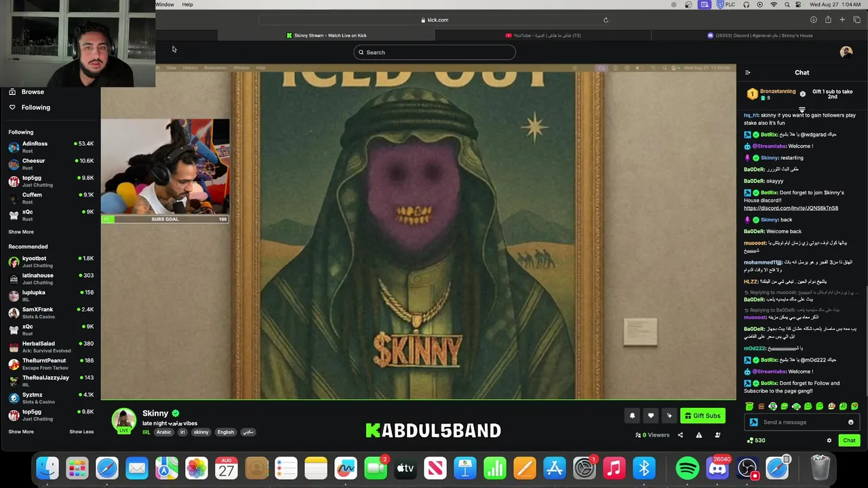Open FaceTime in the Dock

click(x=376, y=468)
